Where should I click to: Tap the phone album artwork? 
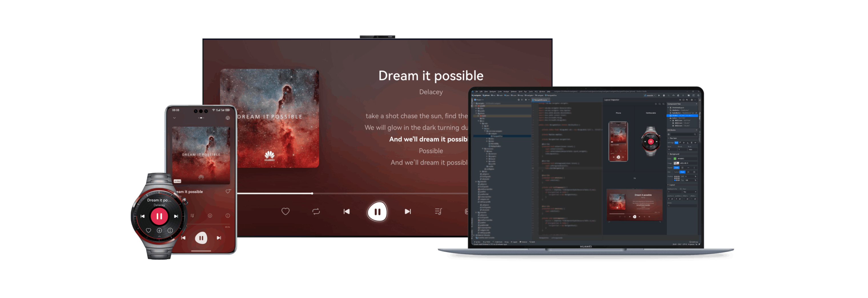coord(201,155)
